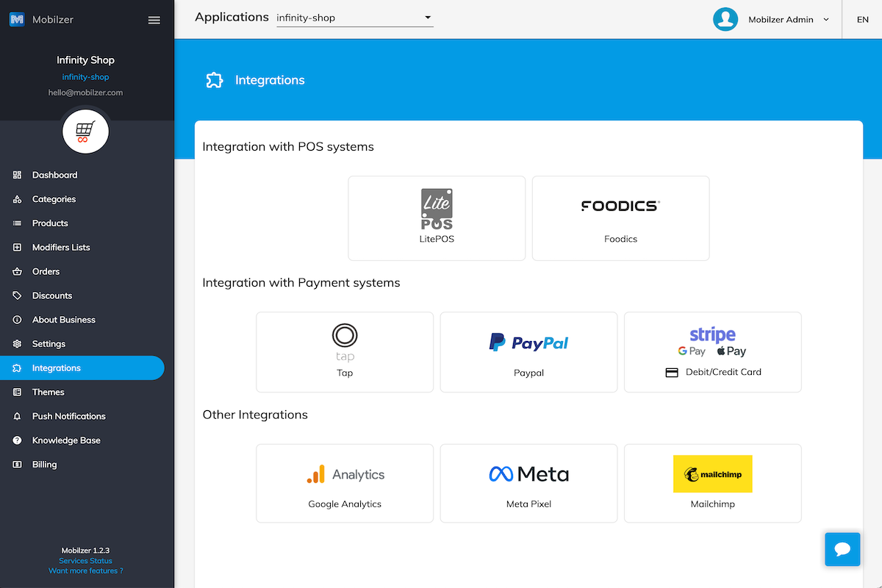
Task: Open the Google Analytics integration
Action: click(x=345, y=484)
